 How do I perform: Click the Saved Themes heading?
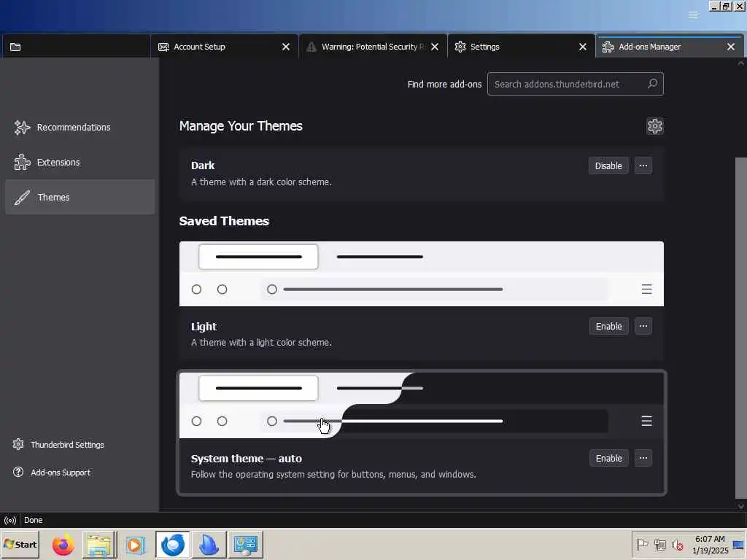click(224, 221)
